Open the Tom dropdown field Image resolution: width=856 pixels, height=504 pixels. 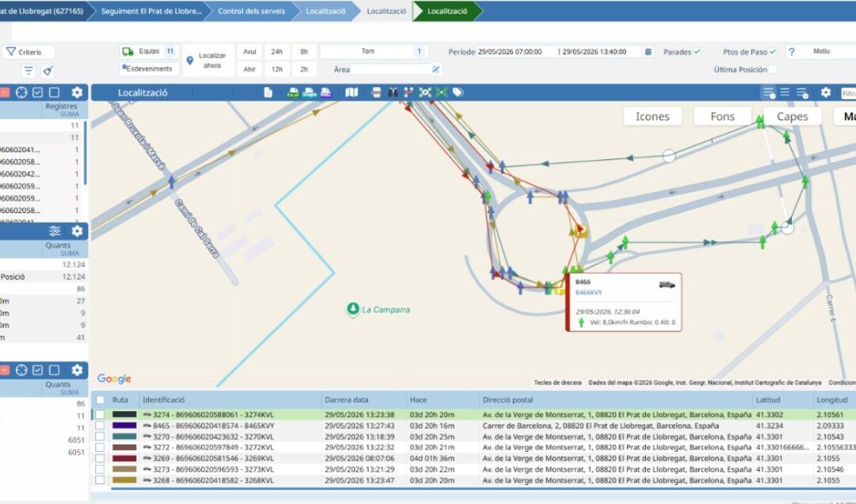click(374, 52)
